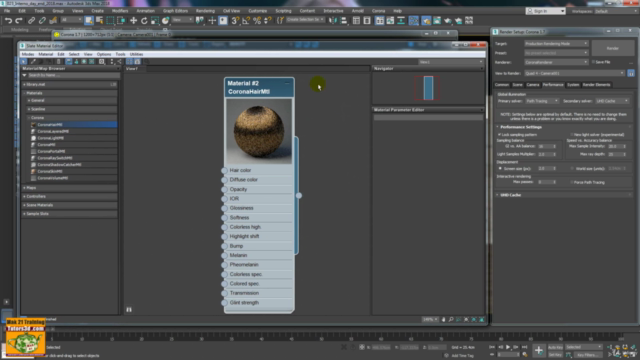Activate the Select Object tool
640x360 pixels.
89,20
